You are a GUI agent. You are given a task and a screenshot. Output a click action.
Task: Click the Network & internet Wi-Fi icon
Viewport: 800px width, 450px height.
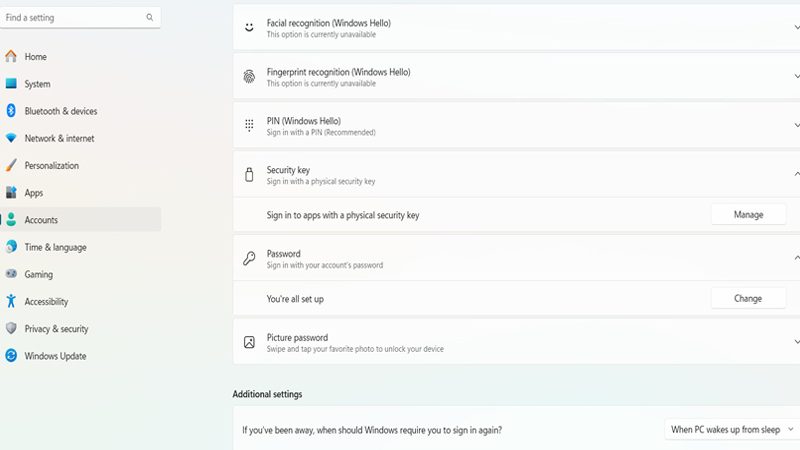(11, 138)
